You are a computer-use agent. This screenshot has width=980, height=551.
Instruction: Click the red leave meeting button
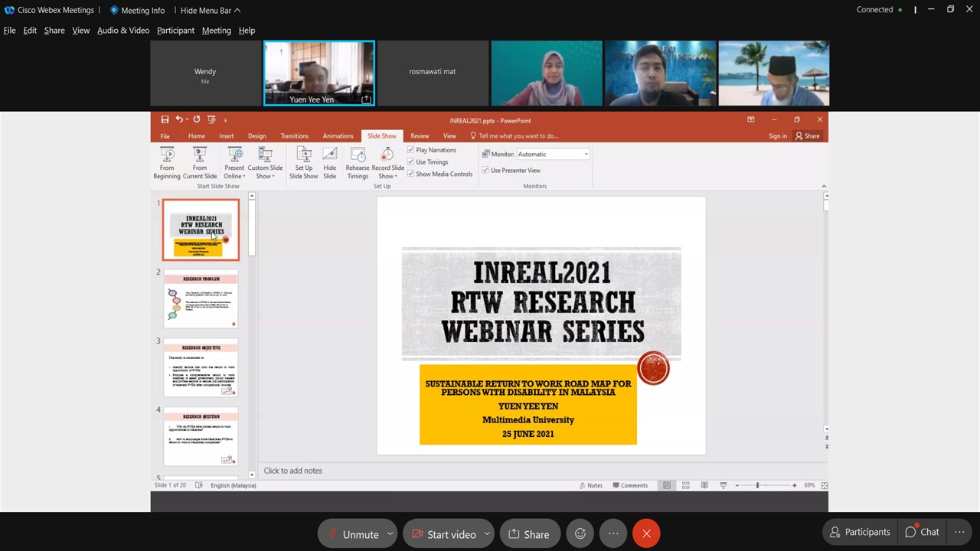click(x=646, y=533)
